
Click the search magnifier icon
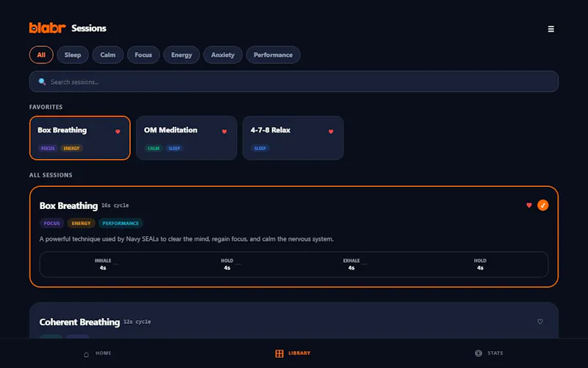(x=42, y=82)
